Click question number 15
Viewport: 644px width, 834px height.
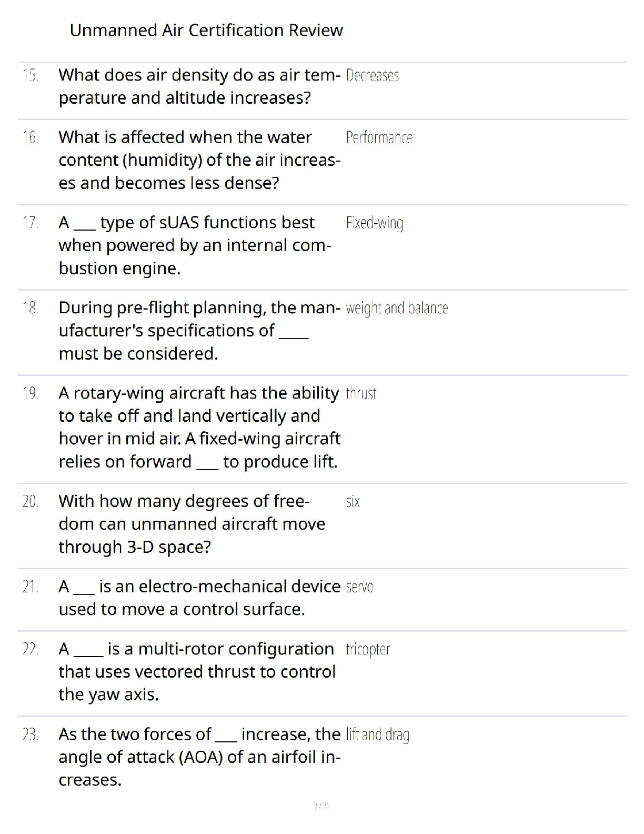coord(31,75)
